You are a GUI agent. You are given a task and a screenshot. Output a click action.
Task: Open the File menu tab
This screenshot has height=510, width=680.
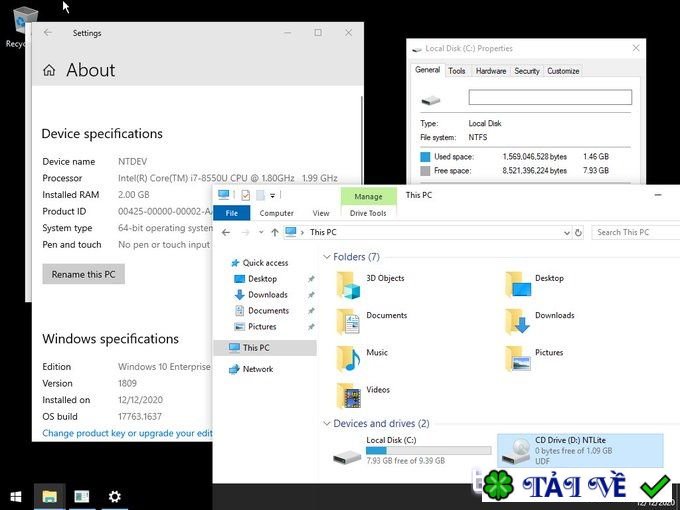(232, 213)
